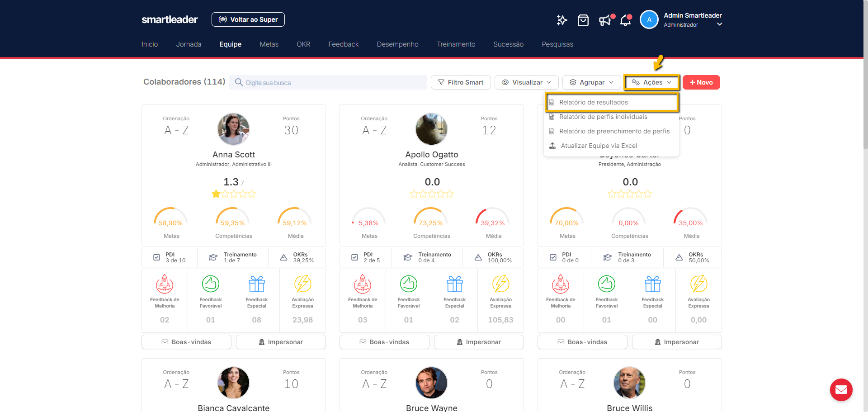This screenshot has width=868, height=412.
Task: Click Anna Scott's Feedback Especial gift icon
Action: coord(257,284)
